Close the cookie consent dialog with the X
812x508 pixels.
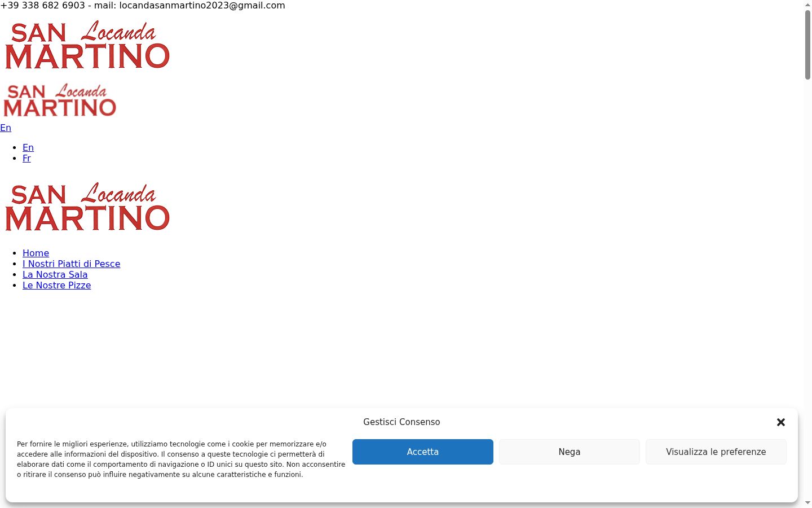tap(781, 422)
